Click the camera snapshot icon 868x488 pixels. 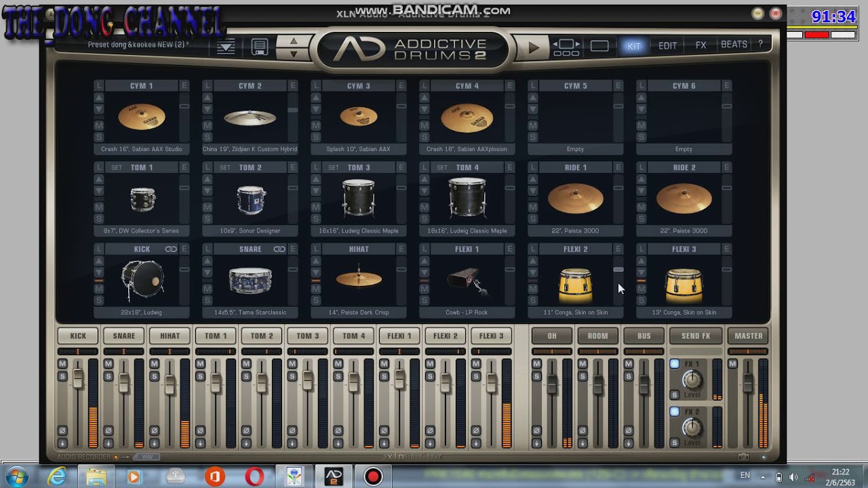tap(744, 457)
